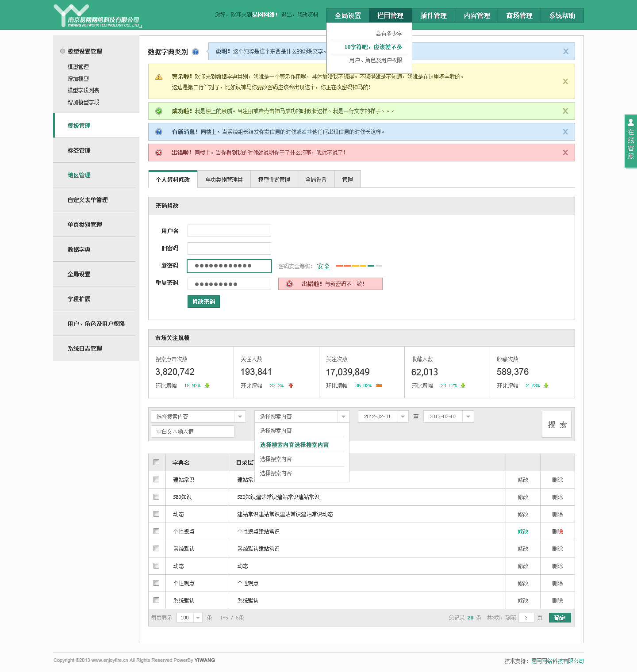Click the 空白文本输入框 text field
Screen dimensions: 637x672
[x=192, y=431]
